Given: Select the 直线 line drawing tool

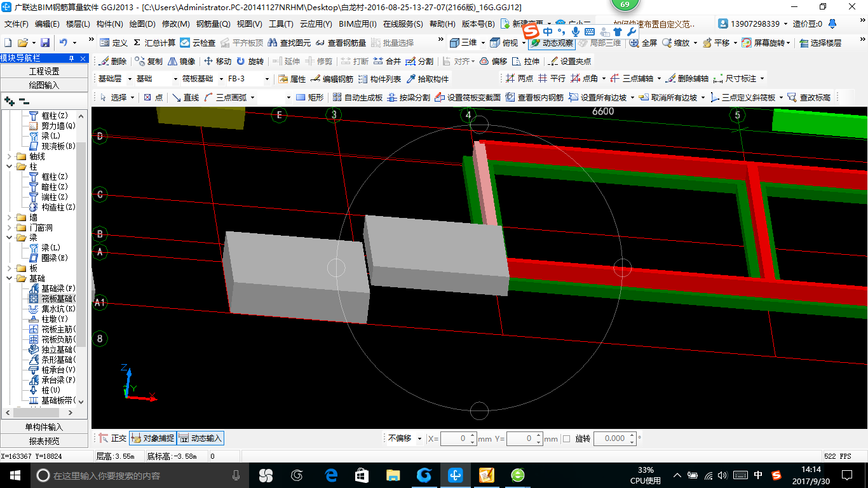Looking at the screenshot, I should coord(186,97).
